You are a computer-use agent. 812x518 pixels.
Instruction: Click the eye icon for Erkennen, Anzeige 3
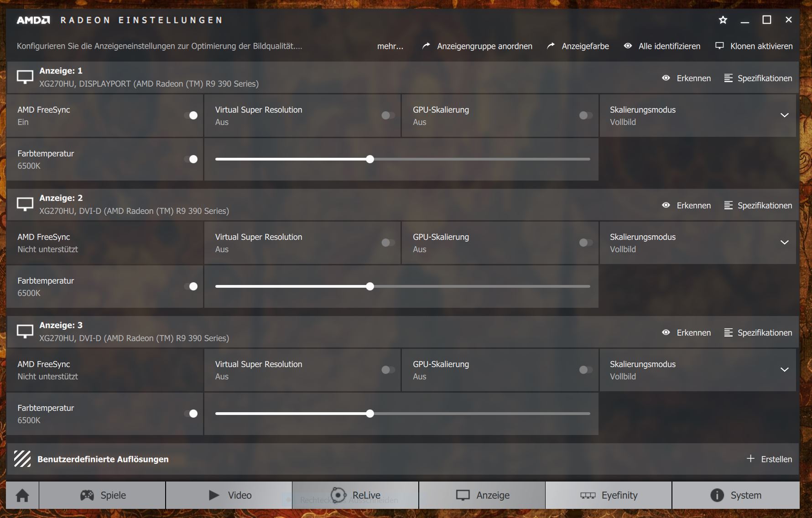tap(666, 332)
